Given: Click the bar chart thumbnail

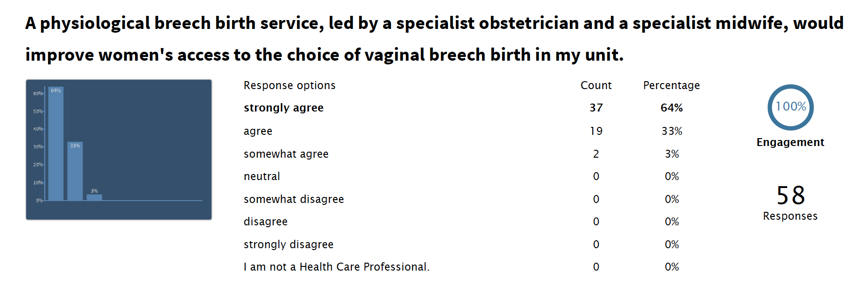Looking at the screenshot, I should tap(119, 149).
